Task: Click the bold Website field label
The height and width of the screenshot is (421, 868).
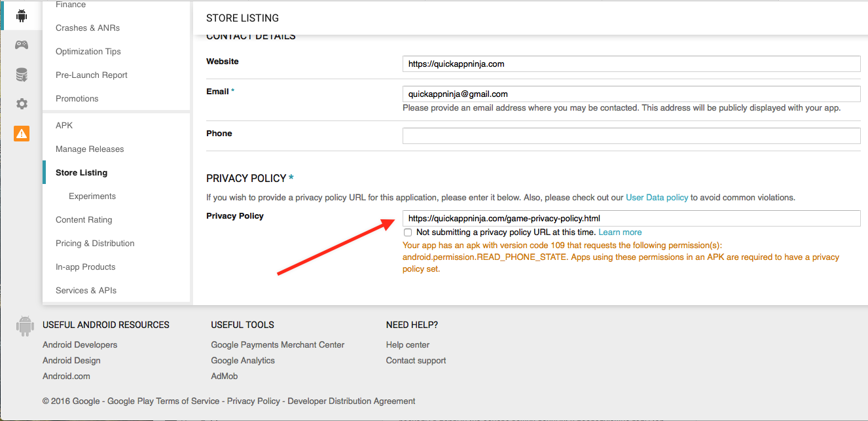Action: point(223,62)
